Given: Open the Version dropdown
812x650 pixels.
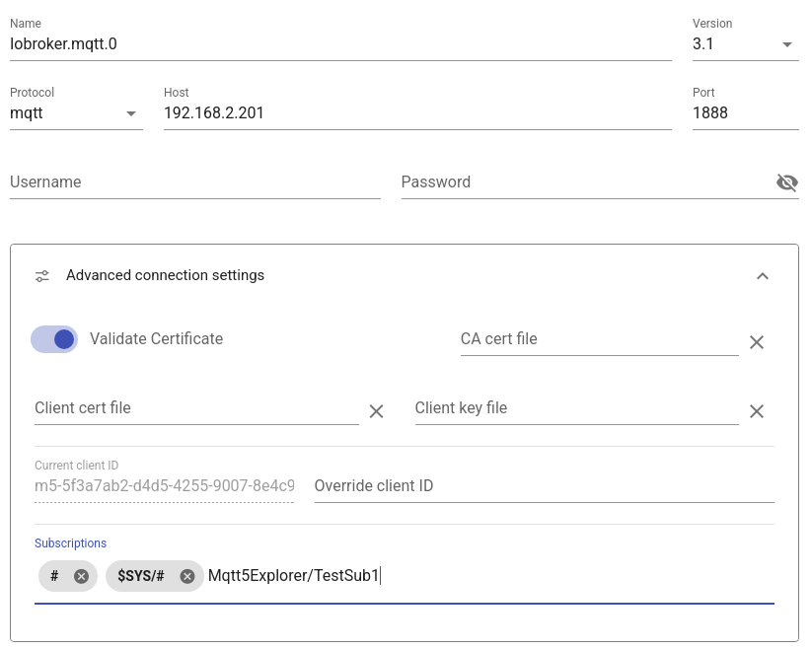Looking at the screenshot, I should (x=745, y=44).
